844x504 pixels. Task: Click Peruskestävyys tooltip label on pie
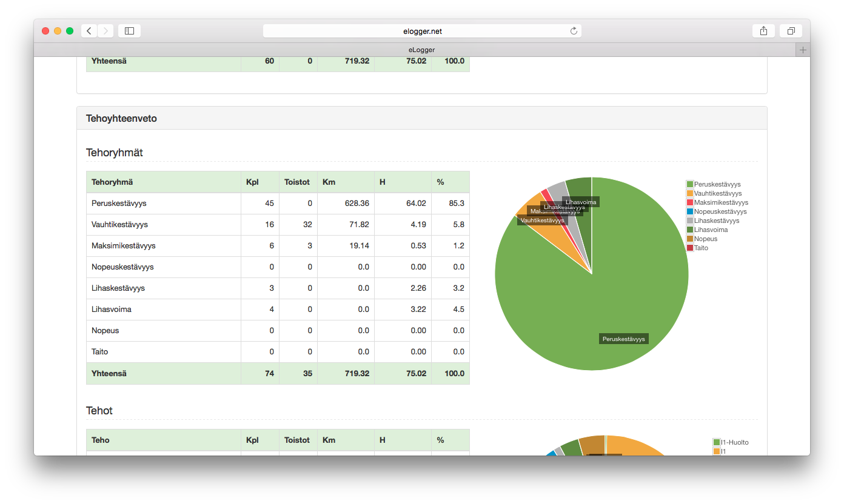(624, 339)
